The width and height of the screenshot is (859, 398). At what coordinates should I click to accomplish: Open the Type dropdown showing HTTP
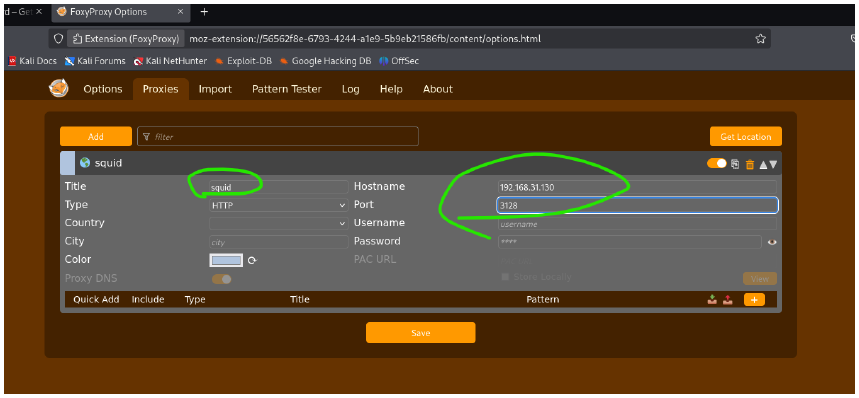tap(278, 205)
